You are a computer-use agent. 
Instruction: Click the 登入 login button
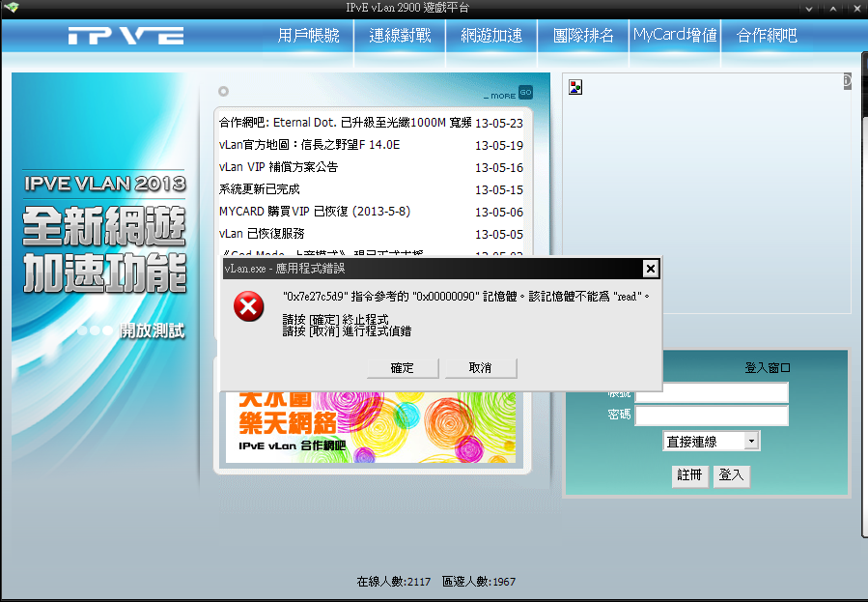click(x=731, y=475)
